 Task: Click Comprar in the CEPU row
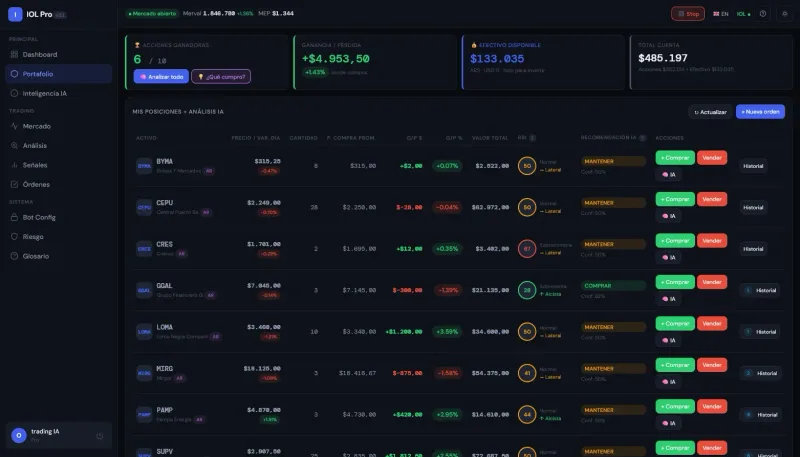tap(675, 199)
